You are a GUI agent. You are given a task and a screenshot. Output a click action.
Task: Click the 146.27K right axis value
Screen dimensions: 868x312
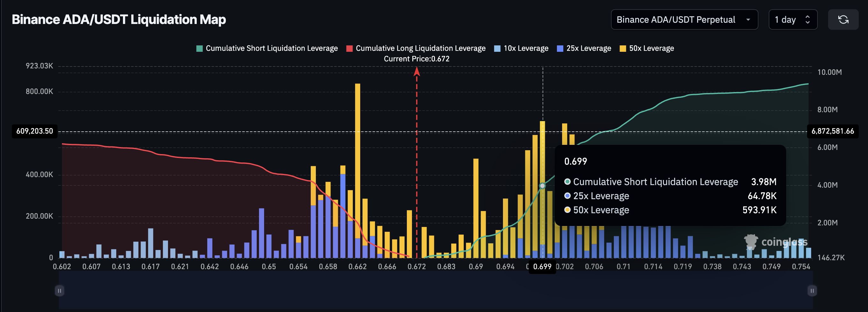[x=831, y=258]
